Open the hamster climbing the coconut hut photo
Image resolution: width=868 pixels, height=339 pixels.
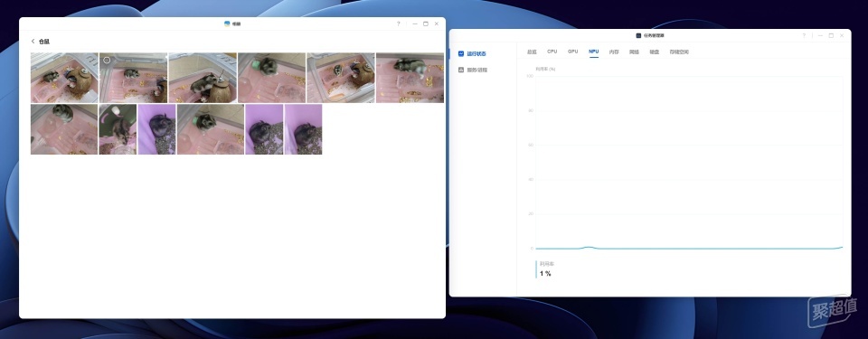[203, 78]
